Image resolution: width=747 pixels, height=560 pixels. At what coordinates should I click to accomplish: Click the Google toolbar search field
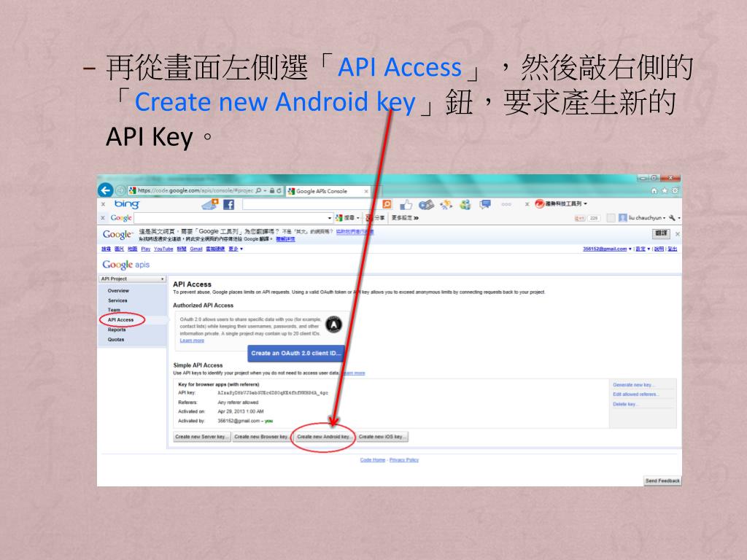click(231, 218)
